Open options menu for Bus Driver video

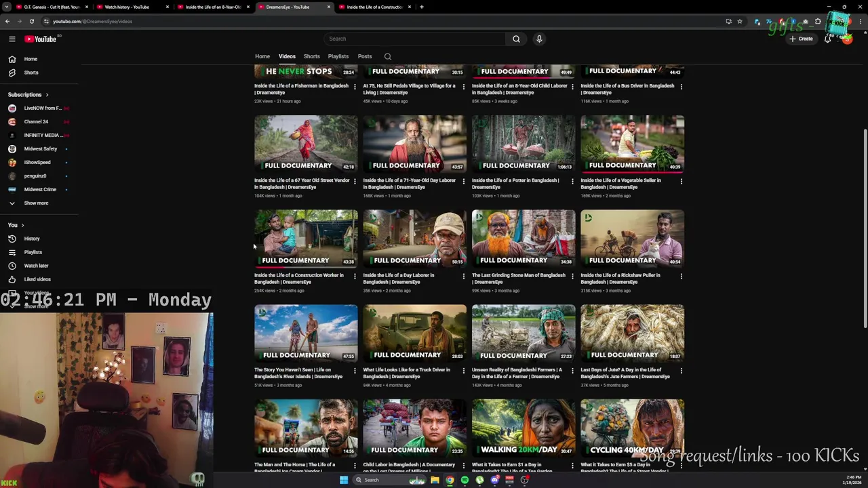(681, 87)
